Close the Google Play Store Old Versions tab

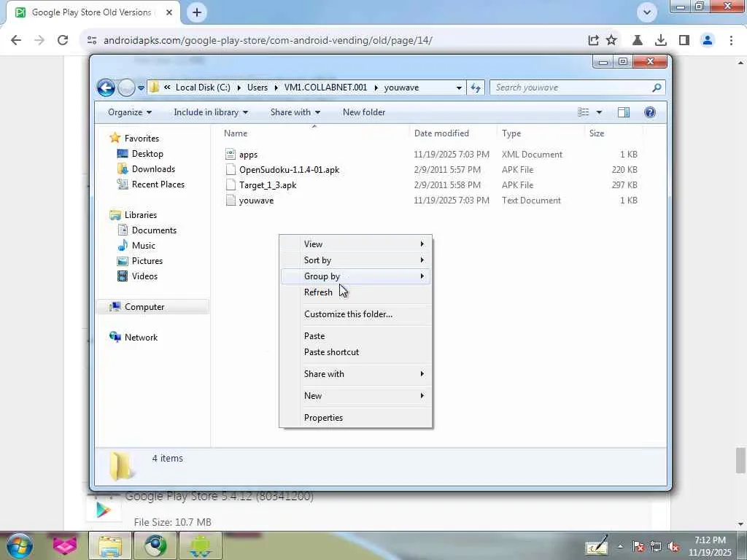169,12
